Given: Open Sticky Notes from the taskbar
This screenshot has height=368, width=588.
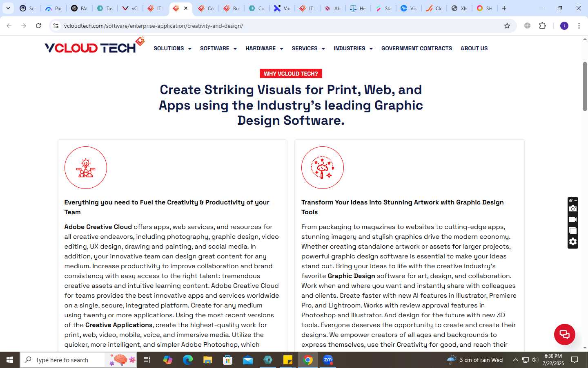Looking at the screenshot, I should (x=288, y=360).
